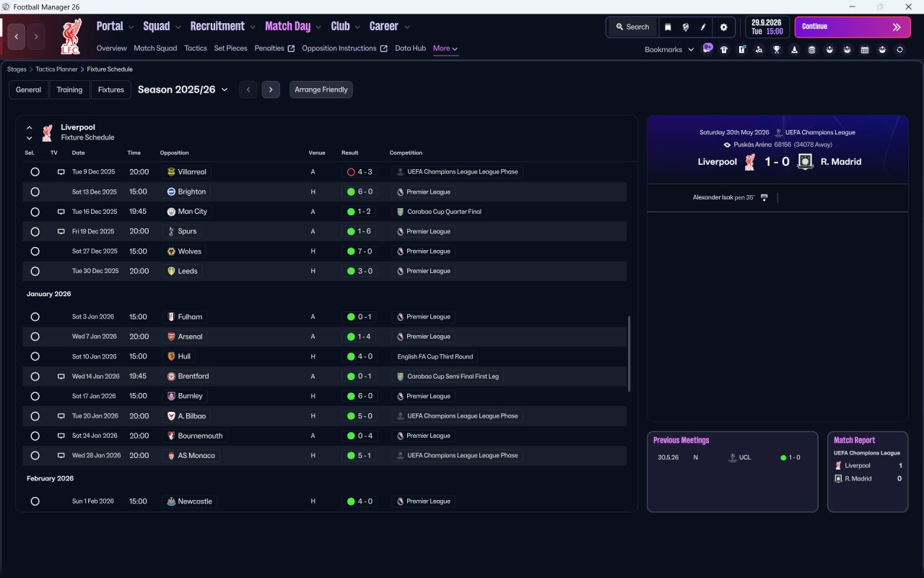The height and width of the screenshot is (578, 924).
Task: Select the radio button for the Arsenal fixture
Action: (35, 337)
